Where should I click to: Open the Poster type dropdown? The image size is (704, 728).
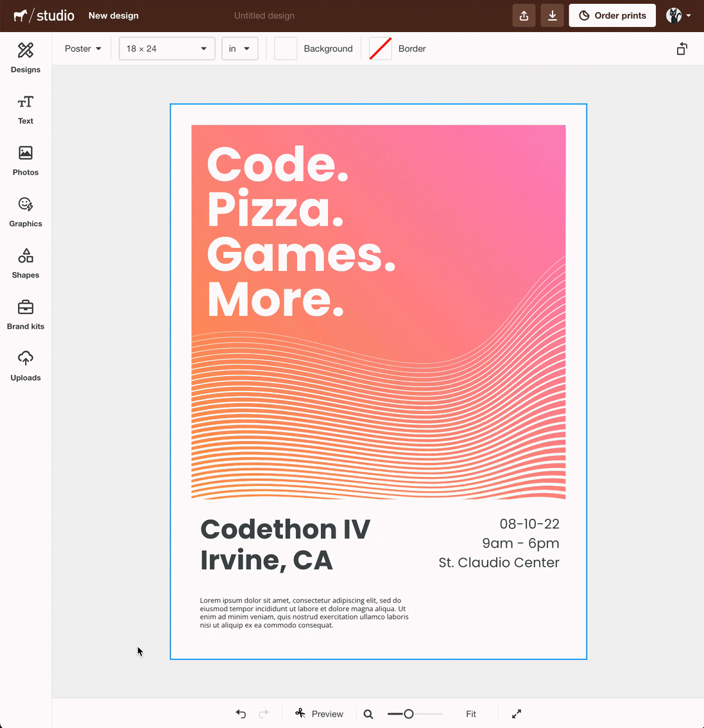point(82,48)
